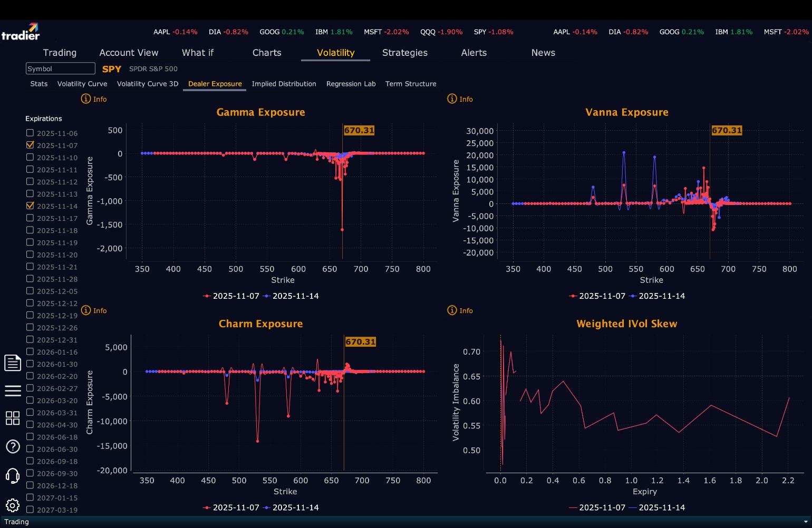Check the 2025-12-19 expiration
This screenshot has height=528, width=812.
30,315
